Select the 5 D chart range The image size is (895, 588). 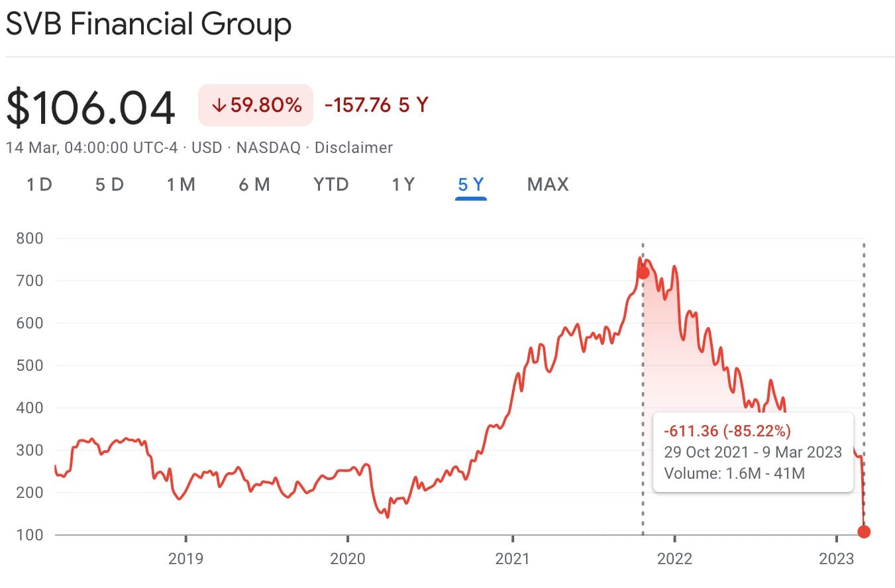pyautogui.click(x=109, y=184)
